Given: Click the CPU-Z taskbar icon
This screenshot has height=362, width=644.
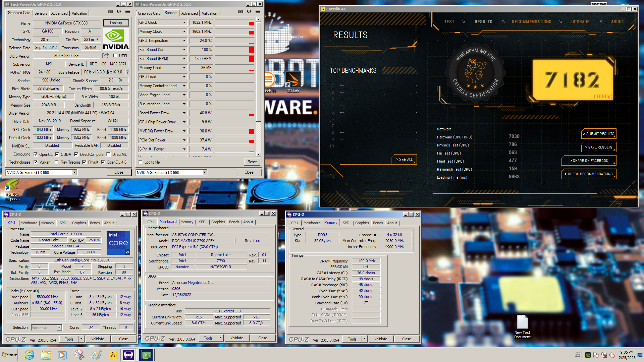Looking at the screenshot, I should pyautogui.click(x=128, y=355).
